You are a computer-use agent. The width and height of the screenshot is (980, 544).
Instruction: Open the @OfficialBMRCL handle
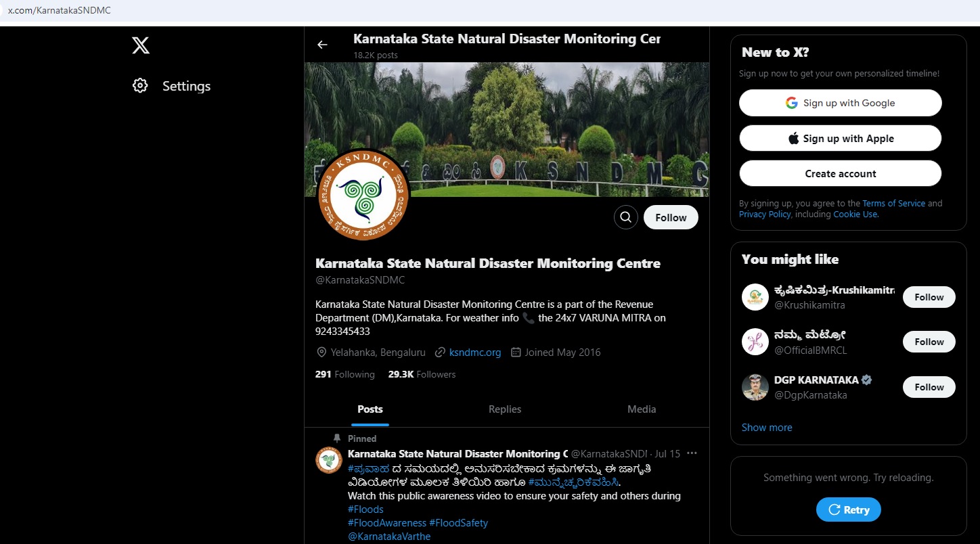click(811, 350)
